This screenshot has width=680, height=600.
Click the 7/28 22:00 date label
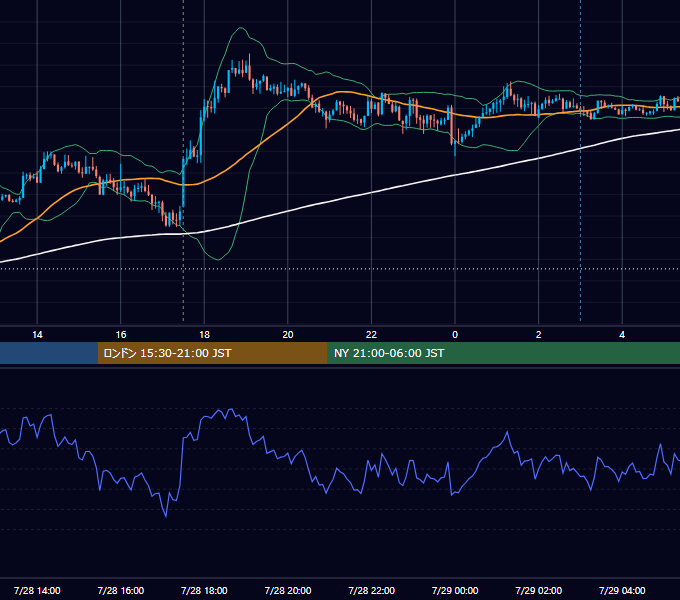(371, 590)
